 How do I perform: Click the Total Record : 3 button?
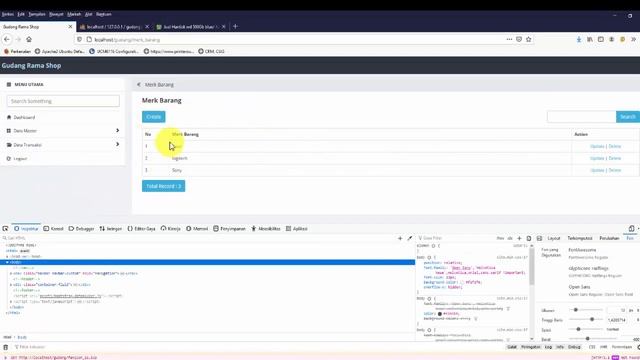point(163,186)
